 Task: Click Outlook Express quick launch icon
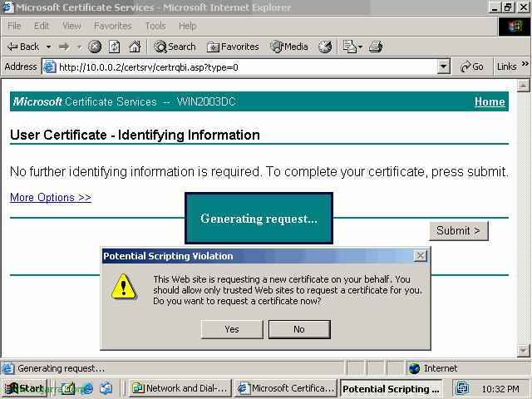[x=106, y=388]
